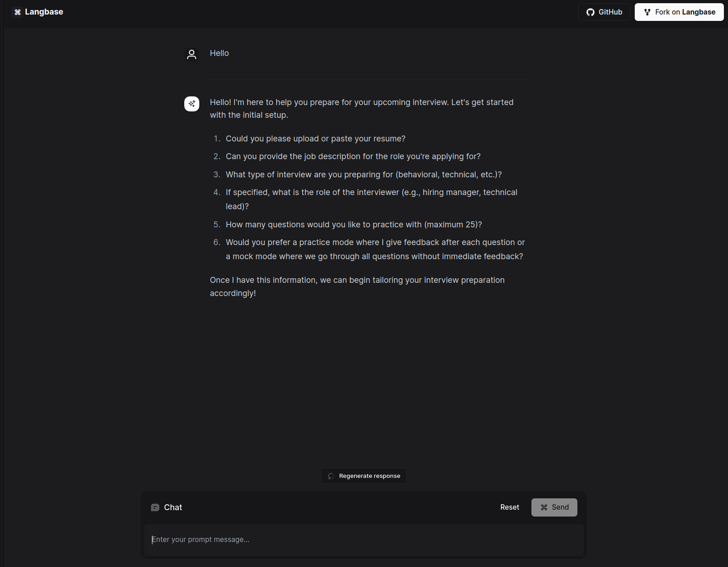Screen dimensions: 728x567
Task: Click the Langbase brand name text
Action: click(44, 12)
